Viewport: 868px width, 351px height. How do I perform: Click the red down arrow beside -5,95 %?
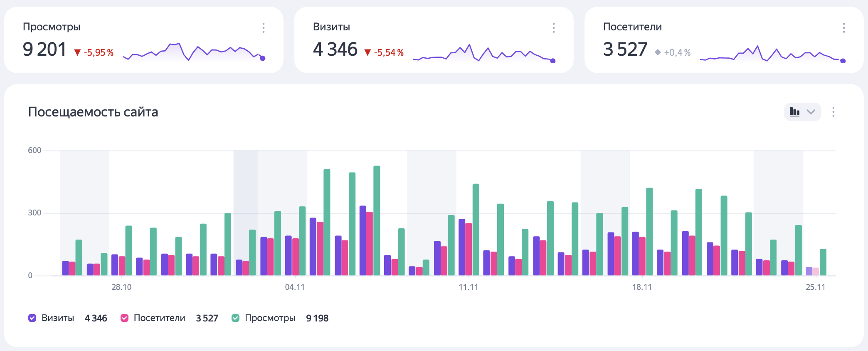(x=77, y=52)
